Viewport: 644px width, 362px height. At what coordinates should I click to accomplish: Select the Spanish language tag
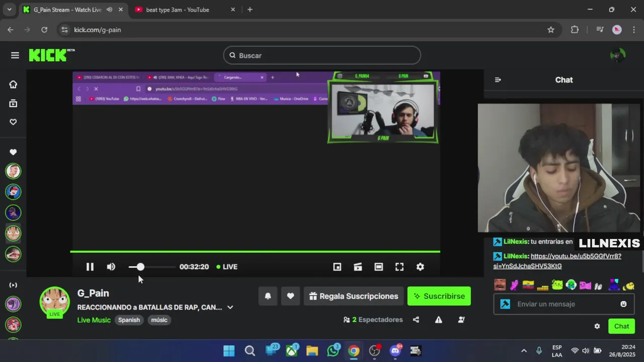pyautogui.click(x=129, y=320)
